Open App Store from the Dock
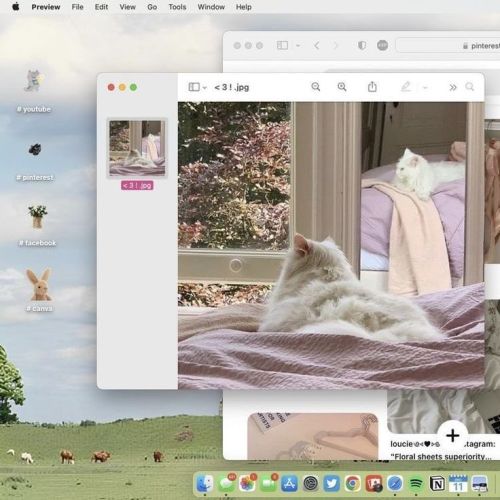Screen dimensions: 500x500 coord(289,484)
